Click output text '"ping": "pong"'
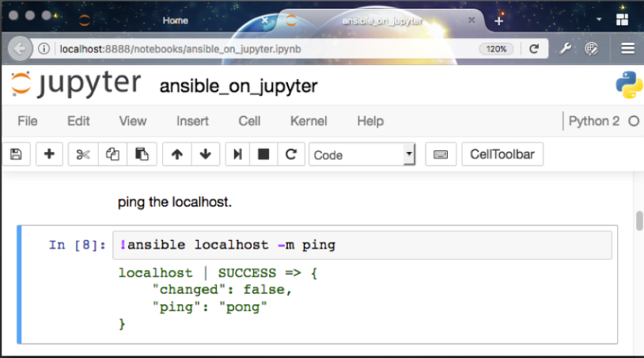The width and height of the screenshot is (644, 358). (x=210, y=307)
